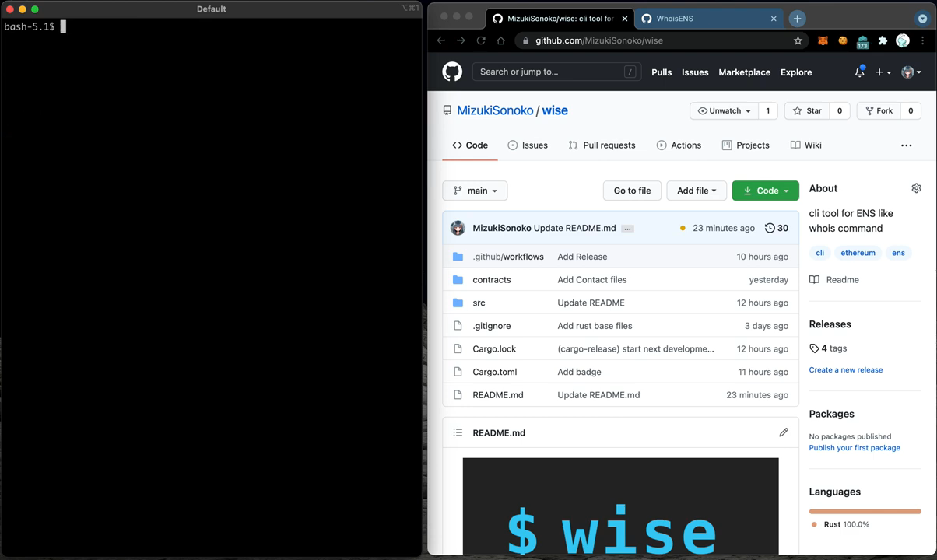Expand the commit message ellipsis
Viewport: 937px width, 560px height.
tap(627, 229)
